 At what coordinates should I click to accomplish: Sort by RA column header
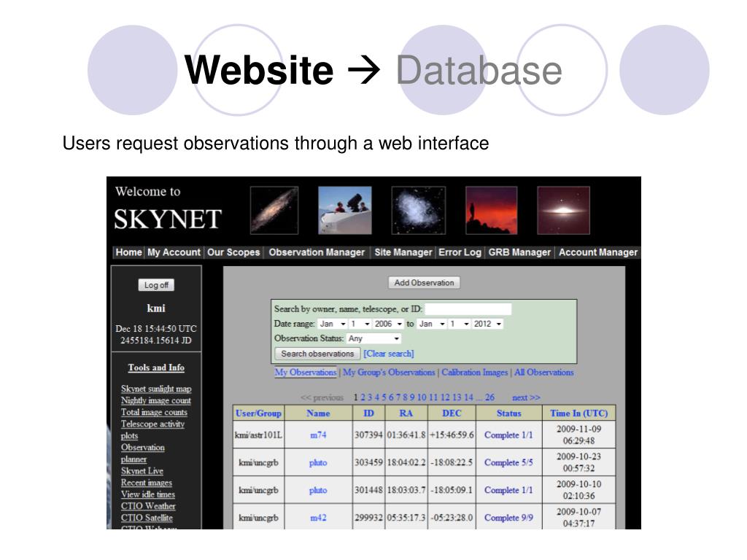click(406, 413)
